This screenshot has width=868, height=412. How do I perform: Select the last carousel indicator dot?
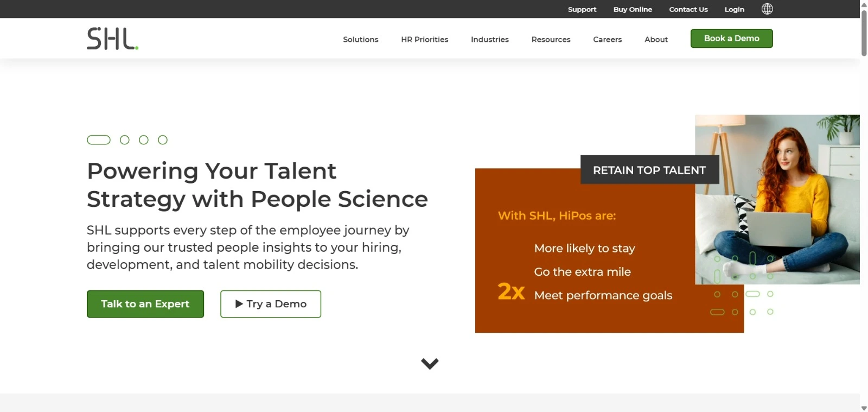click(x=163, y=140)
